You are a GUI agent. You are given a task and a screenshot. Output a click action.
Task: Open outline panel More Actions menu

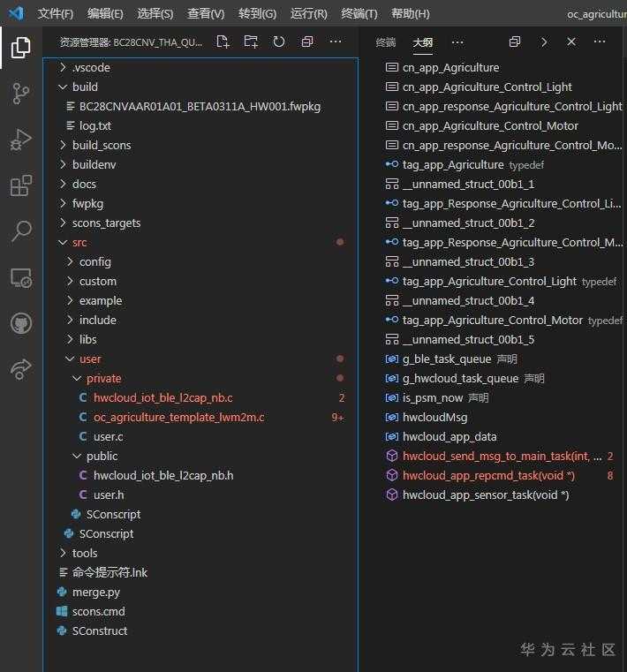[x=600, y=42]
